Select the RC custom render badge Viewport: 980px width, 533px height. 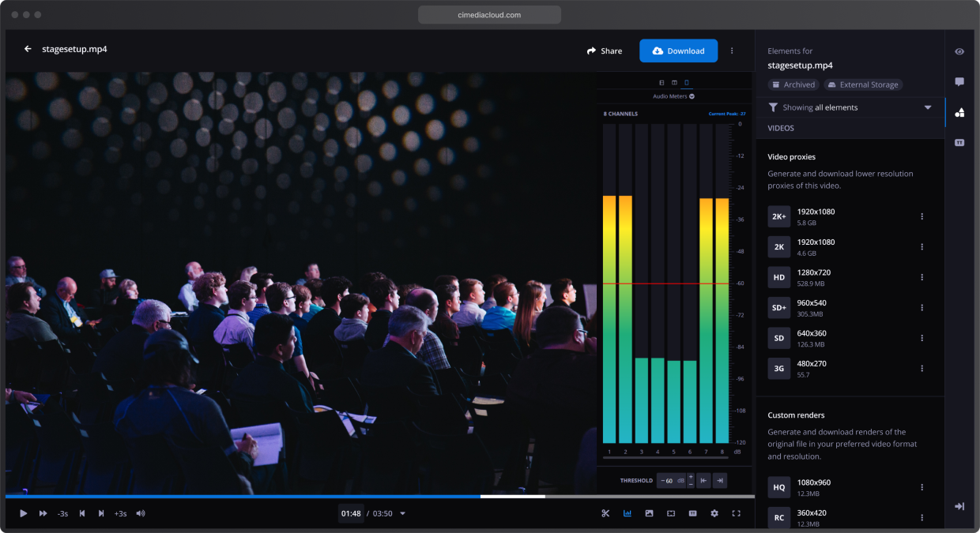click(779, 518)
